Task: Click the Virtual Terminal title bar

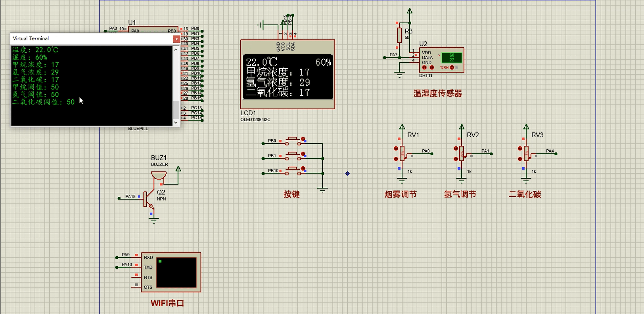Action: (x=91, y=39)
